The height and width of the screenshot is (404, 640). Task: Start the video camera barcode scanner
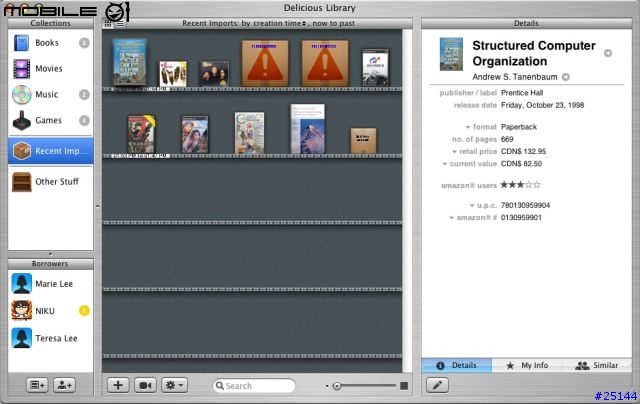(145, 385)
